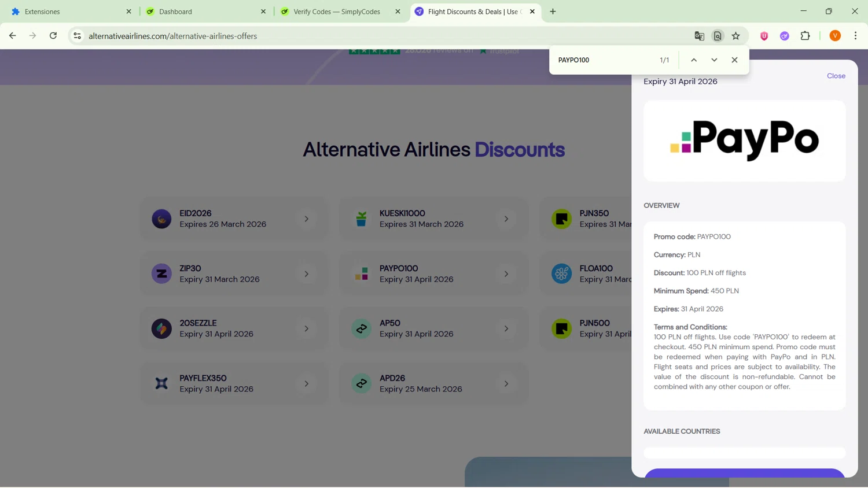Open the Extensions puzzle icon

(805, 36)
